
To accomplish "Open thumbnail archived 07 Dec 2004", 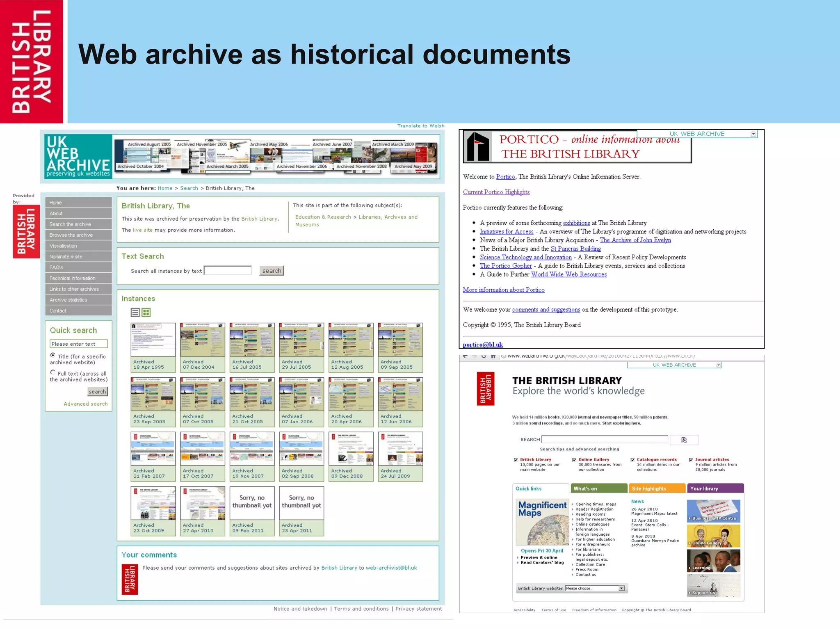I will click(203, 339).
